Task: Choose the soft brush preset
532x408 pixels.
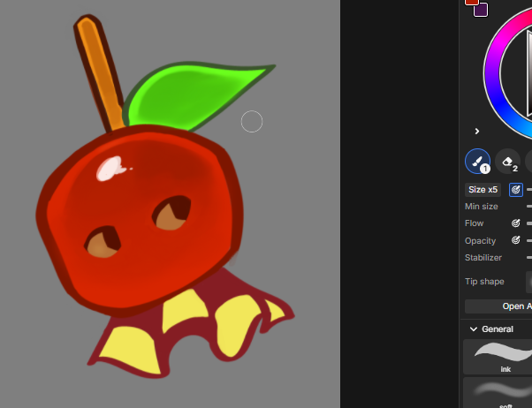Action: 498,393
